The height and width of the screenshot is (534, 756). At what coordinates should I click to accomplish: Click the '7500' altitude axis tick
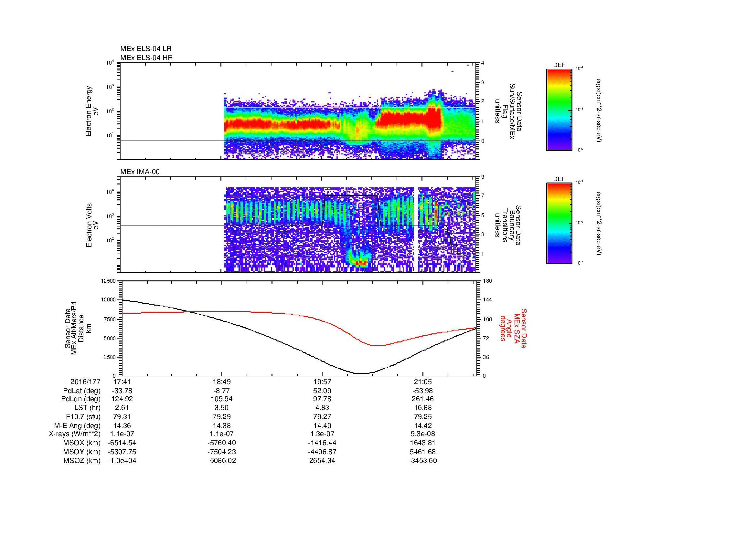point(110,319)
